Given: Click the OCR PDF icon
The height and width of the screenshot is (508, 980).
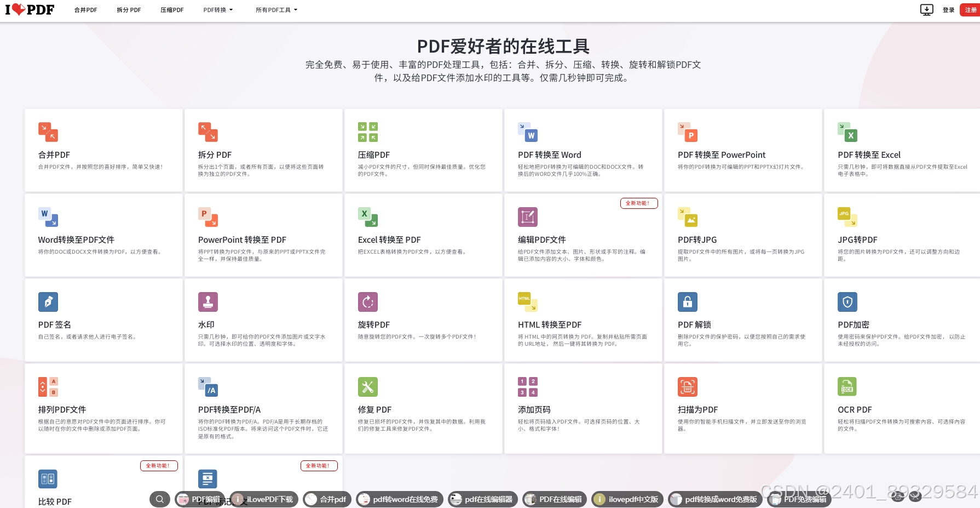Looking at the screenshot, I should (848, 387).
